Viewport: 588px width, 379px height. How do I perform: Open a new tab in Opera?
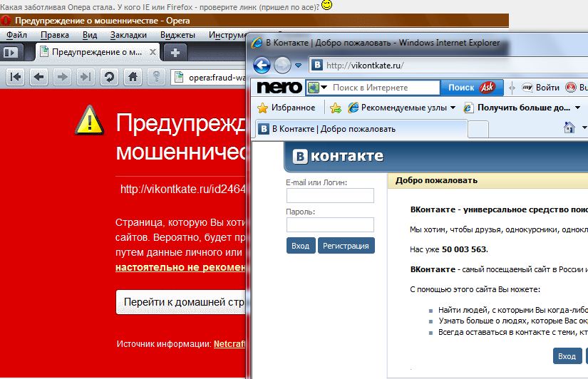tap(175, 53)
